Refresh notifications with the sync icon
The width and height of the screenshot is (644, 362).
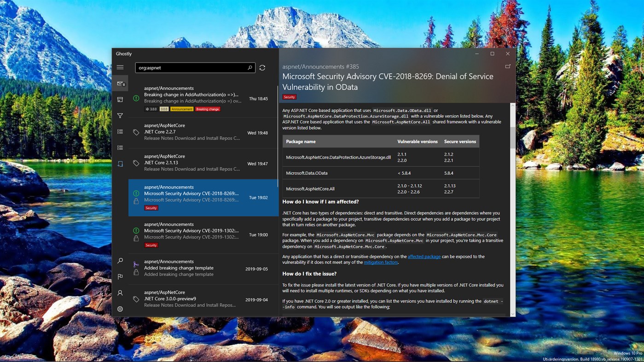262,68
